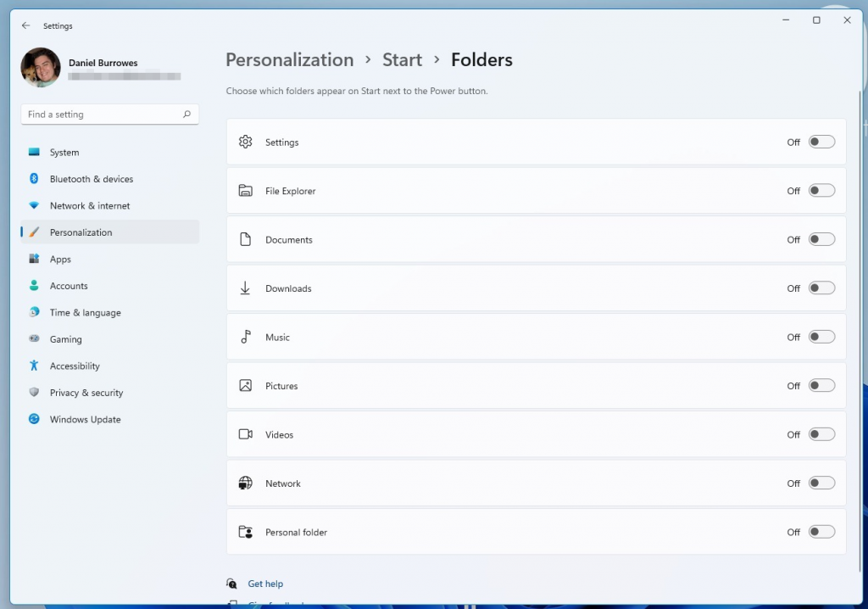Click the Windows Update refresh icon
The image size is (868, 609).
34,419
